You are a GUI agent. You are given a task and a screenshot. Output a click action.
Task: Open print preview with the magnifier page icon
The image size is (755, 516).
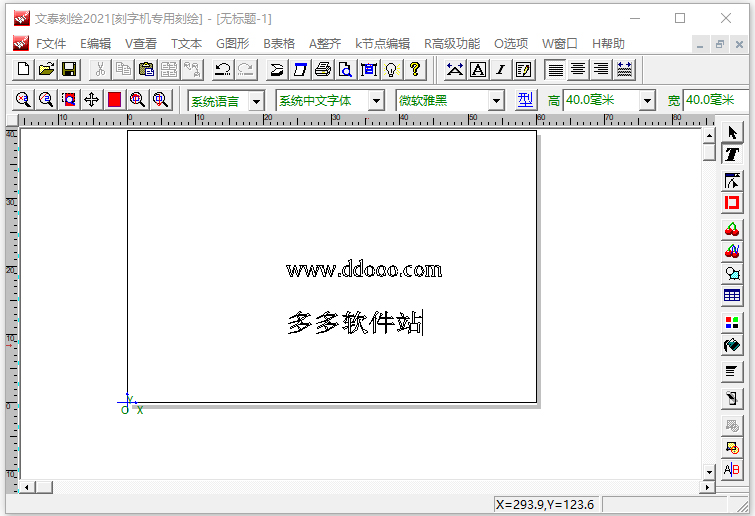[x=346, y=69]
